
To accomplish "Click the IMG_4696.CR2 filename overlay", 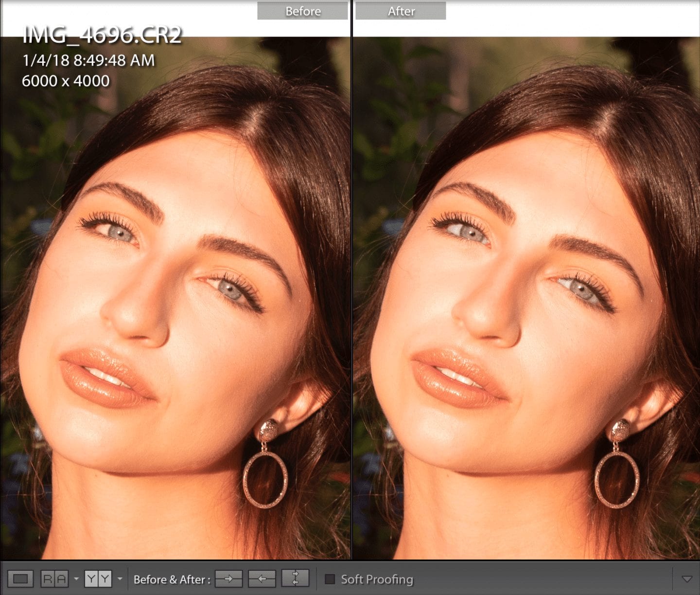I will (x=102, y=36).
